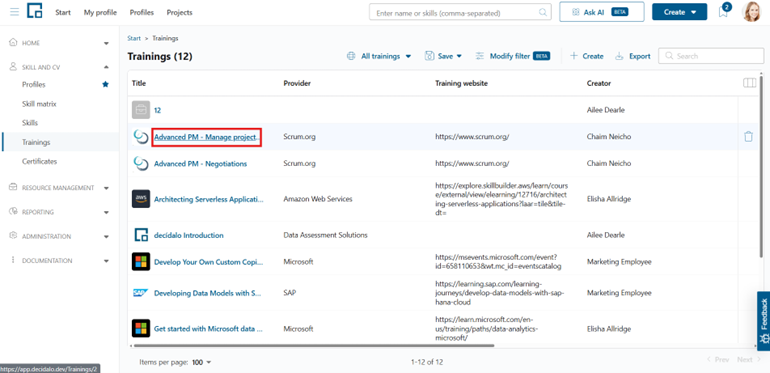770x373 pixels.
Task: Click the Skill and CV person icon
Action: click(x=14, y=67)
